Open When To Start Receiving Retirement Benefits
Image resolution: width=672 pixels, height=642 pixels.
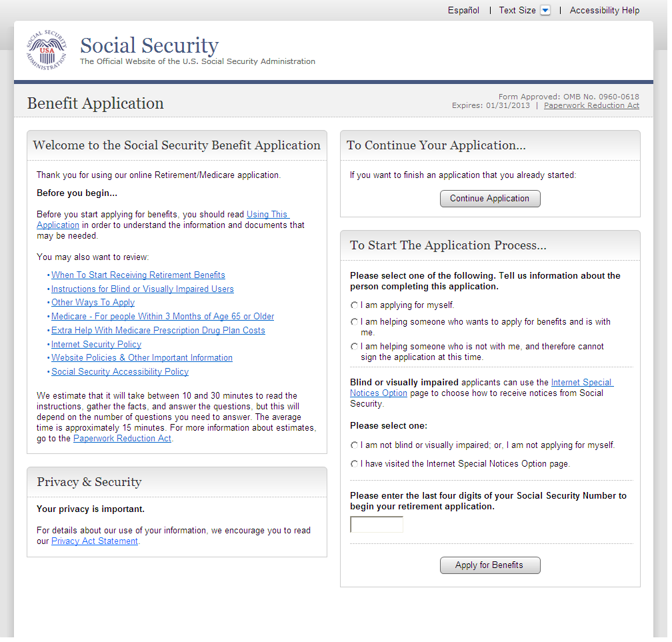click(138, 275)
